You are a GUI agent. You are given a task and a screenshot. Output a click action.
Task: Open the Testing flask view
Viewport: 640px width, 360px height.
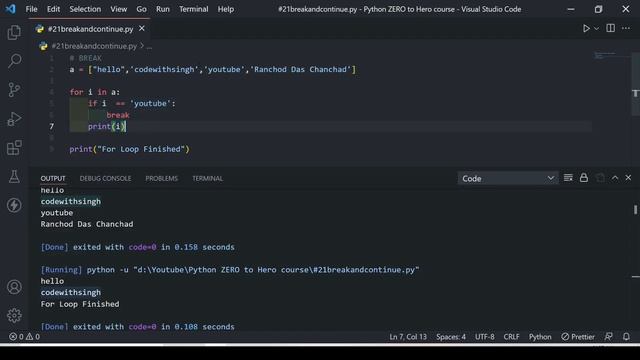(x=14, y=176)
